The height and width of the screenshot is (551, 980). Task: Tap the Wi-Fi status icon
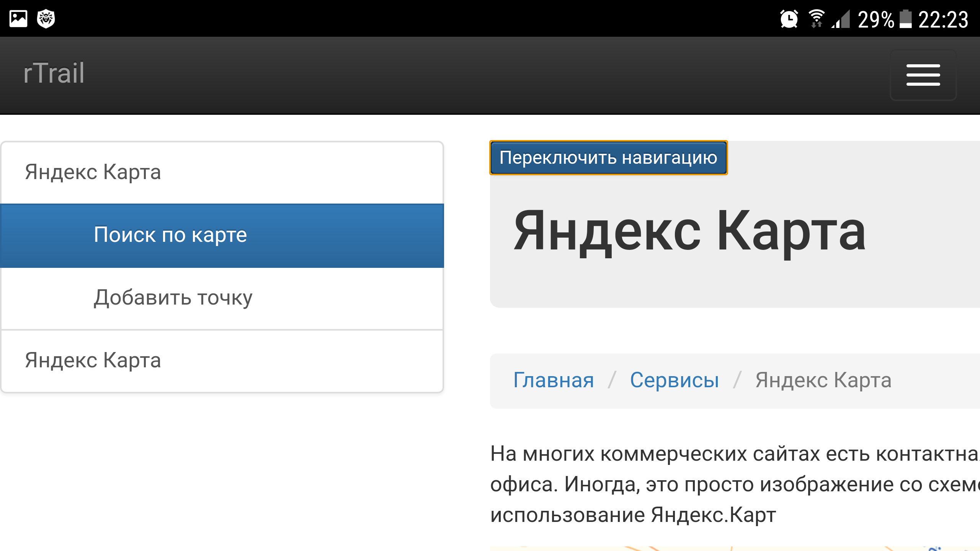816,19
